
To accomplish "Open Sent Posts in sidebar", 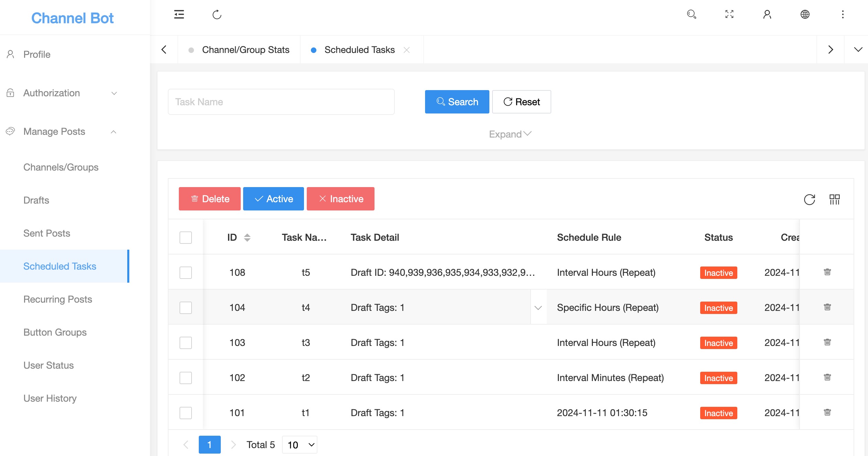I will coord(65,233).
